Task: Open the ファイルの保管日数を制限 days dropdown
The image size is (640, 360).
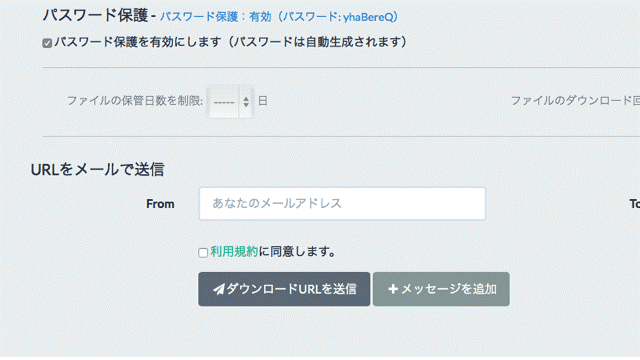Action: tap(230, 102)
